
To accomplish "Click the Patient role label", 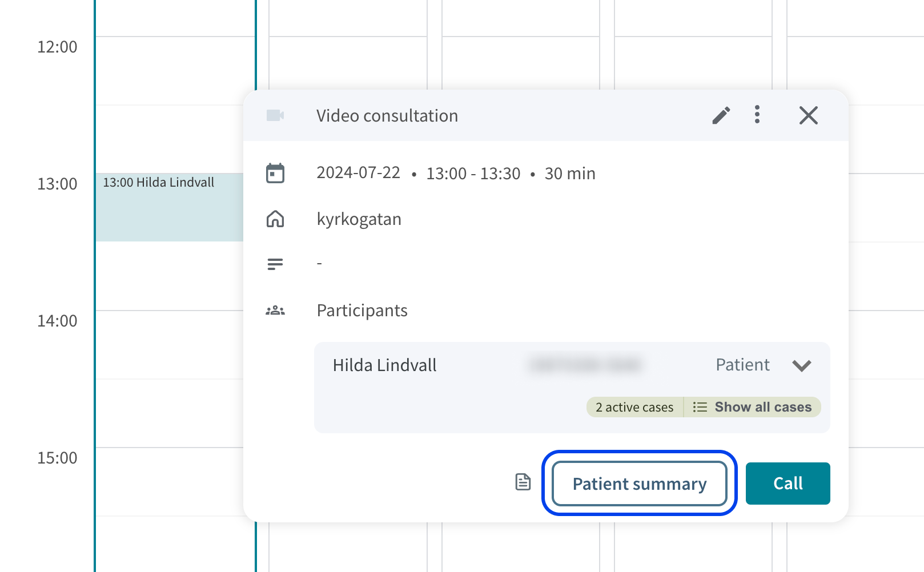I will 742,365.
